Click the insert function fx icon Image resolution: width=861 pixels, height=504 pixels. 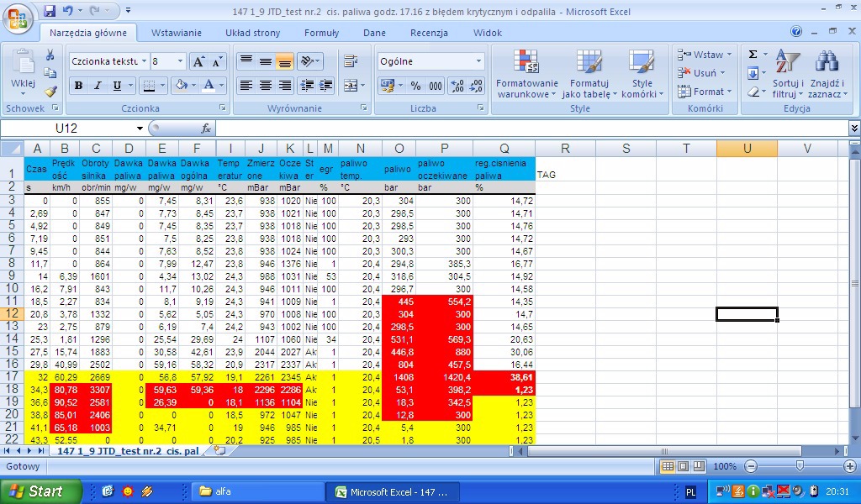pos(206,129)
